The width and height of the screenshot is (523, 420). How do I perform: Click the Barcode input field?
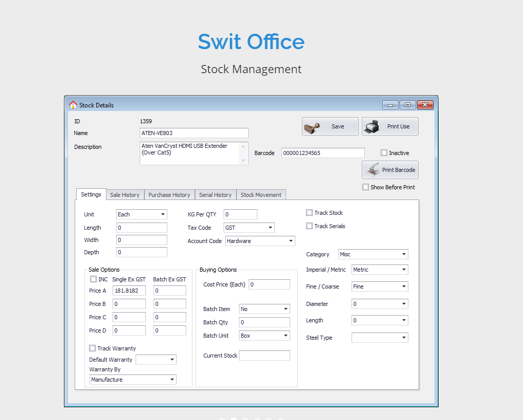point(323,153)
